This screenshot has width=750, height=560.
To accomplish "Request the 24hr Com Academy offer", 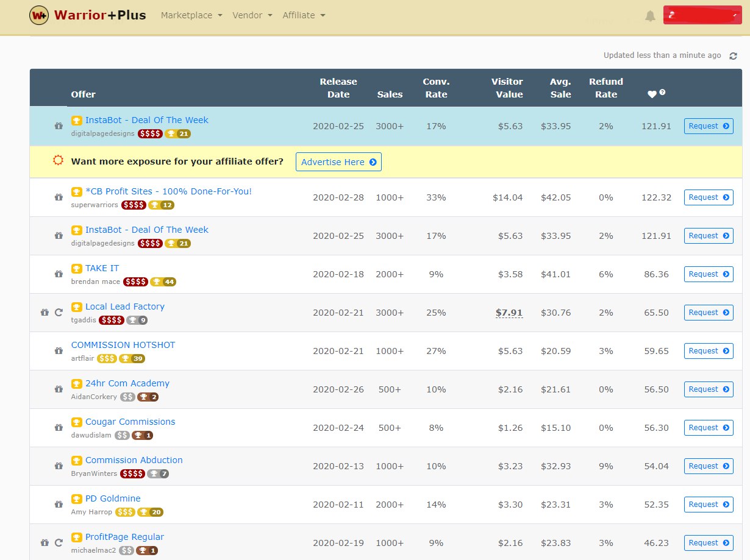I will point(709,389).
